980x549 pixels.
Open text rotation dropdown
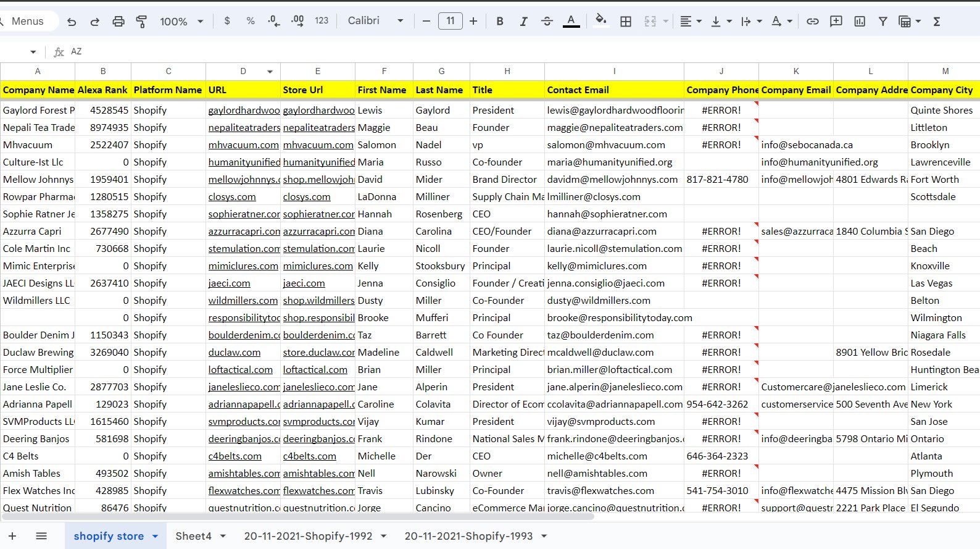coord(782,21)
